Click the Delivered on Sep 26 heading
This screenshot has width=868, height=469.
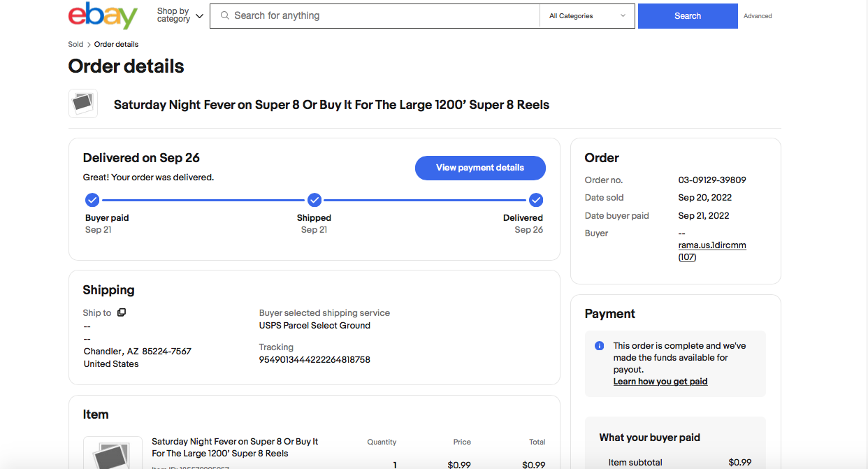[x=141, y=158]
